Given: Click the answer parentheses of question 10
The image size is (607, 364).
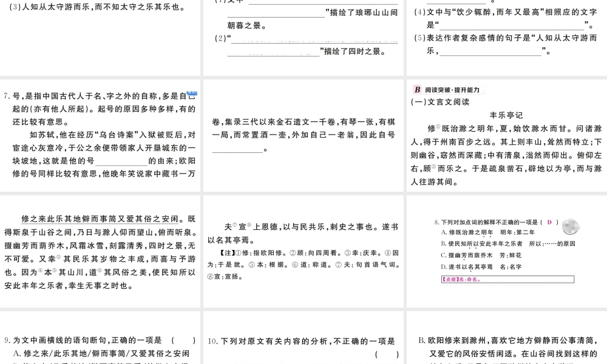Looking at the screenshot, I should pos(387,354).
